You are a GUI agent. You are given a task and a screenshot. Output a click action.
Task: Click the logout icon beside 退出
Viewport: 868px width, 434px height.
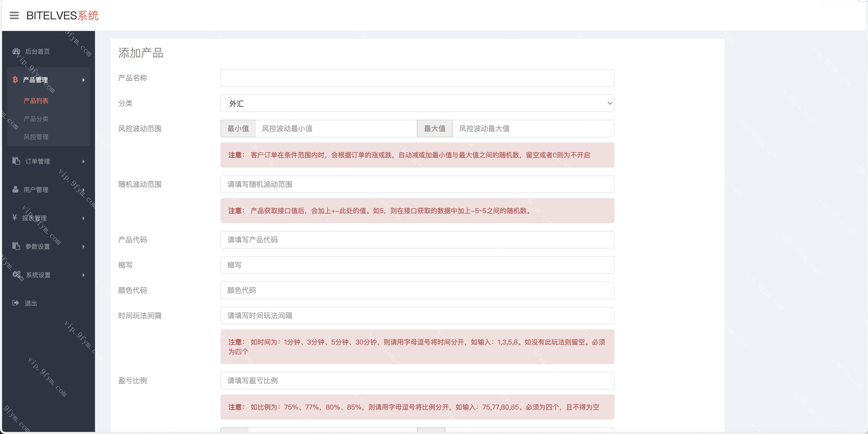(x=15, y=303)
